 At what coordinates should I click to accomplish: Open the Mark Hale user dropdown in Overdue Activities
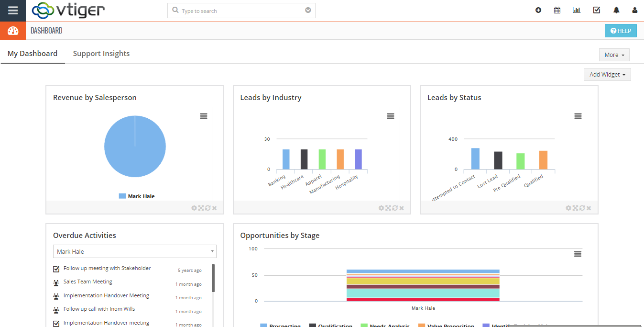134,251
